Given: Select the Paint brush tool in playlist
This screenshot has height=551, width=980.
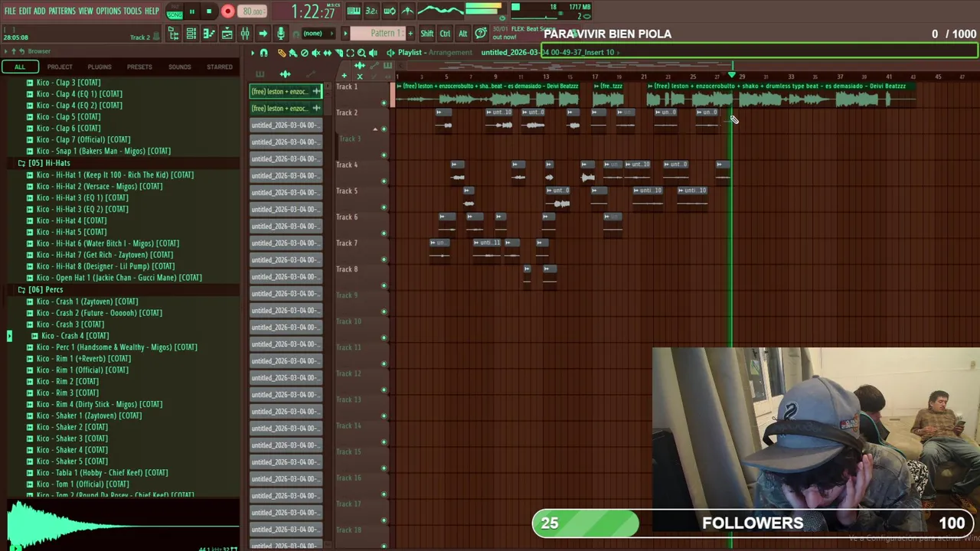Looking at the screenshot, I should (x=292, y=53).
